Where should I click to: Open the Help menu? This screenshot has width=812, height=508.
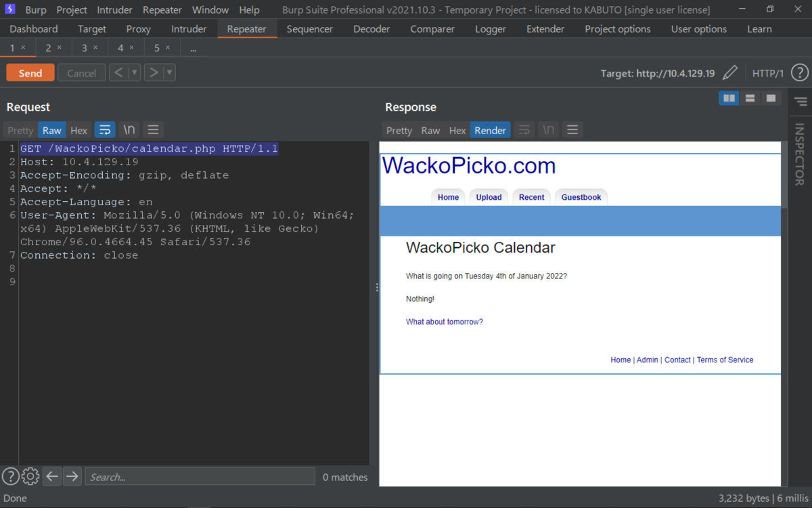click(x=249, y=10)
